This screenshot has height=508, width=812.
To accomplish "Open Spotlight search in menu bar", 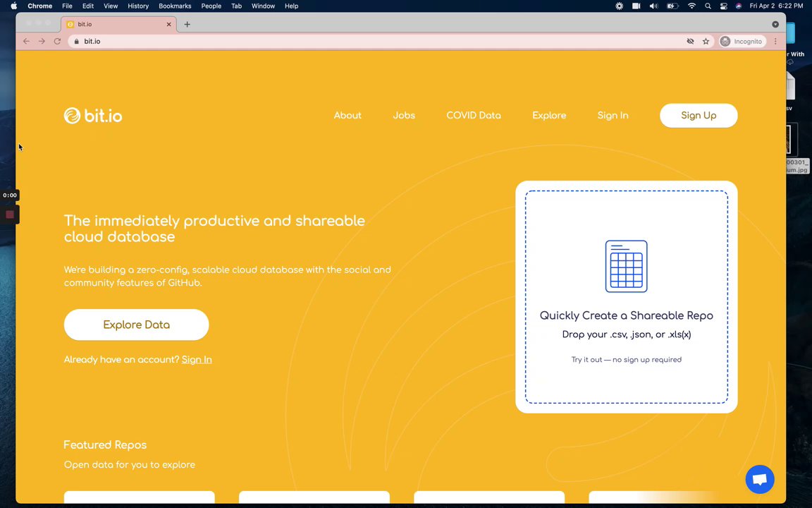I will (x=708, y=6).
